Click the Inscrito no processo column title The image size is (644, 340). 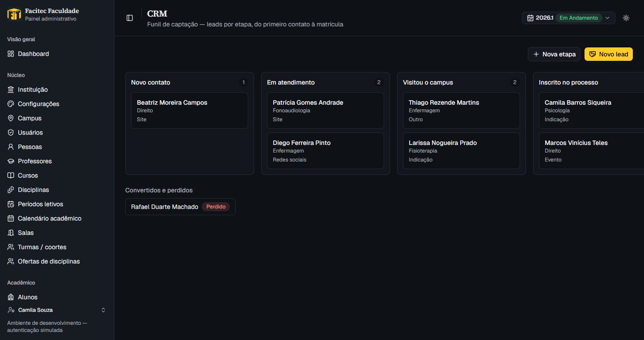click(568, 82)
